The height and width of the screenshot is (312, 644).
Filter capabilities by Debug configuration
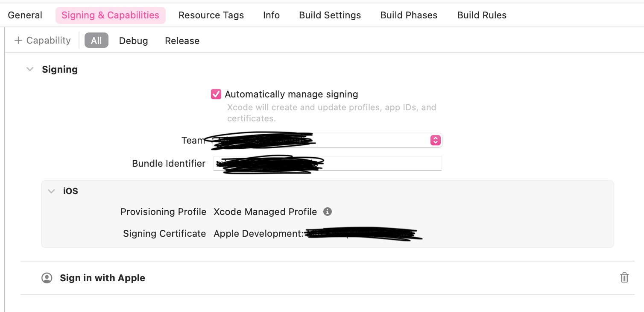[133, 41]
